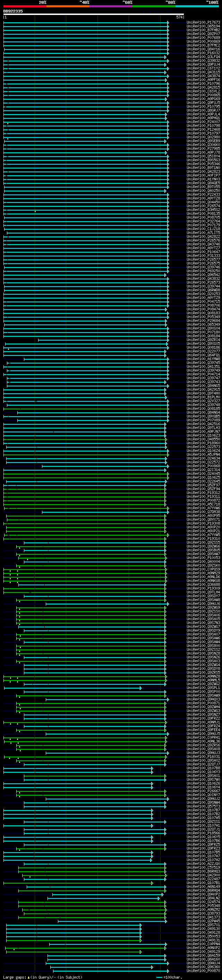222x980 pixels.
Task: Open hit UniRef100_P17673
Action: [203, 23]
